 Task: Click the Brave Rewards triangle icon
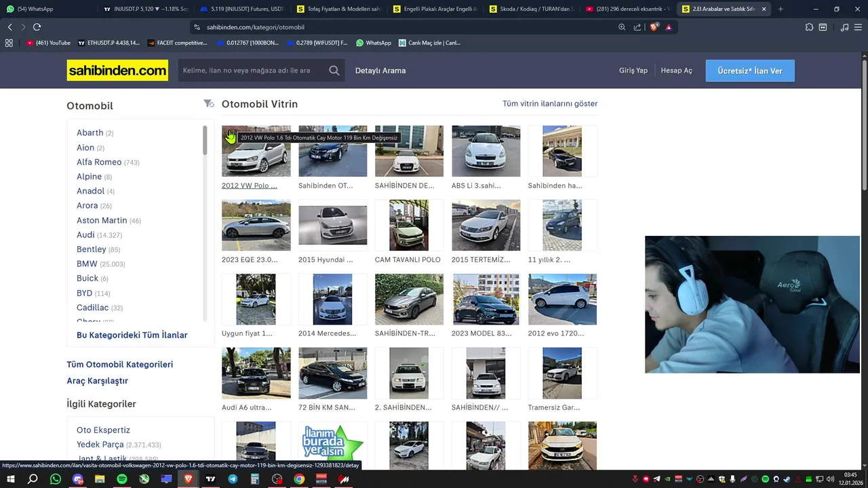tap(669, 27)
